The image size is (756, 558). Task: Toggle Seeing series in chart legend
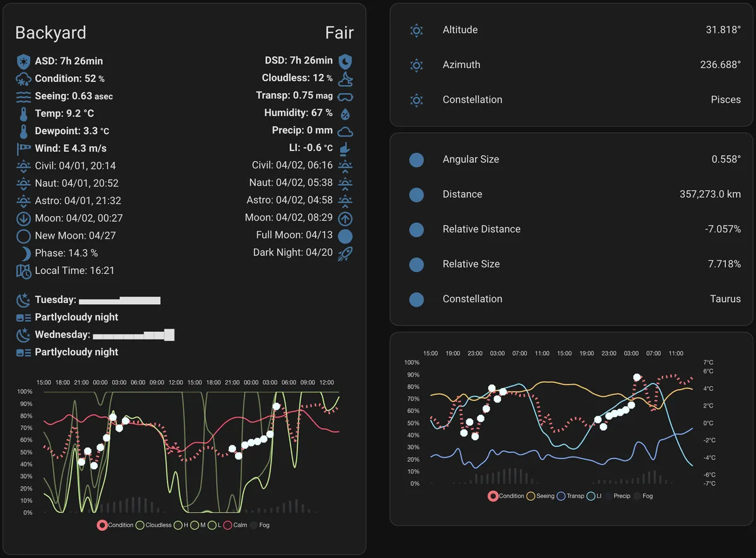pos(541,496)
